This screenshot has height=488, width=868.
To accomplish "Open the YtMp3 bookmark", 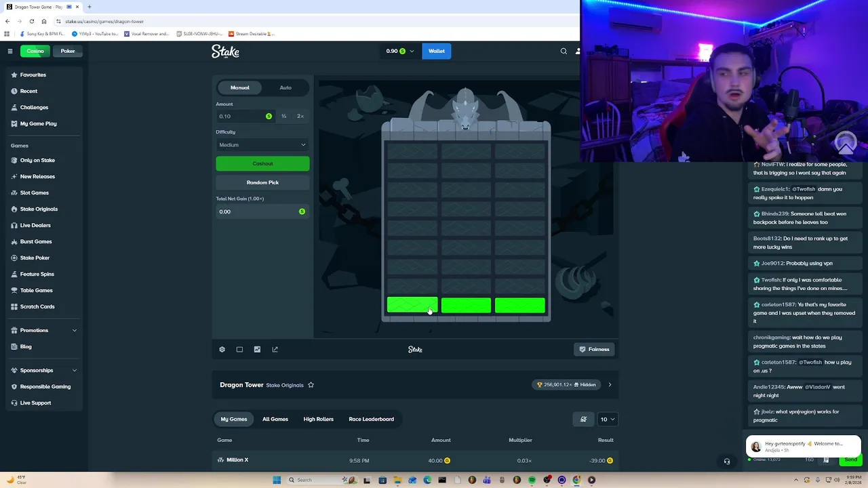I will (x=95, y=33).
